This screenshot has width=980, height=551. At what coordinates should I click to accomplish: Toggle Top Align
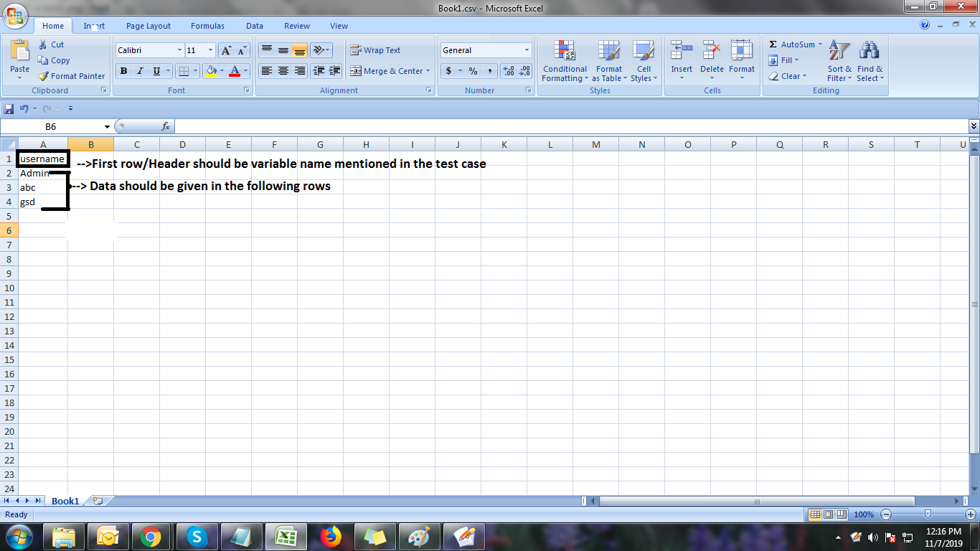coord(266,50)
